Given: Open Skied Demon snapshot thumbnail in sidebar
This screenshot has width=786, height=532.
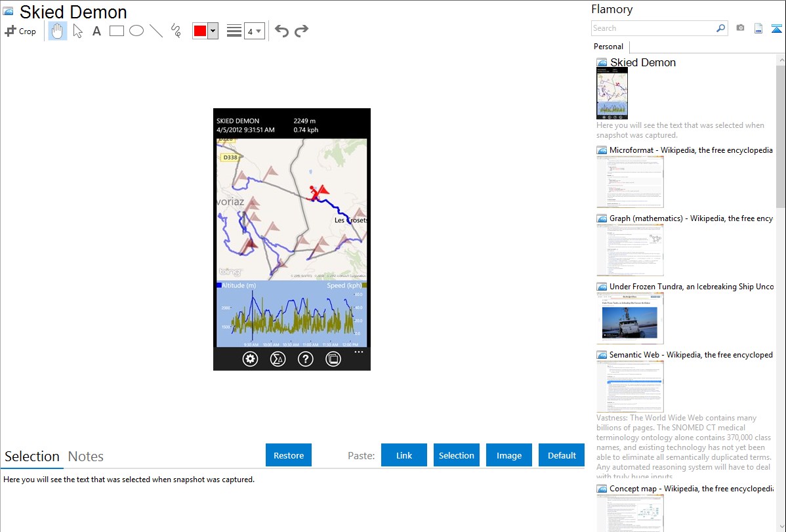Looking at the screenshot, I should click(x=612, y=93).
